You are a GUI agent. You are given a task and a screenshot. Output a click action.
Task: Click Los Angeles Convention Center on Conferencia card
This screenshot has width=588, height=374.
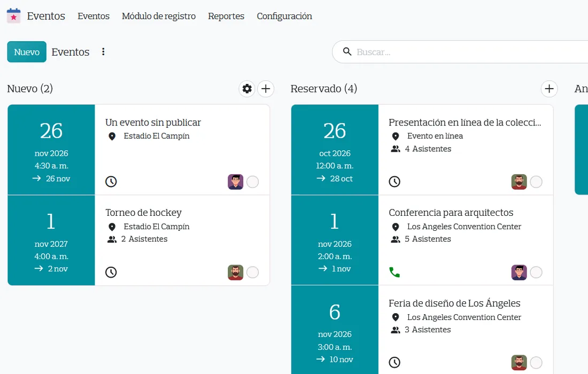pos(464,227)
